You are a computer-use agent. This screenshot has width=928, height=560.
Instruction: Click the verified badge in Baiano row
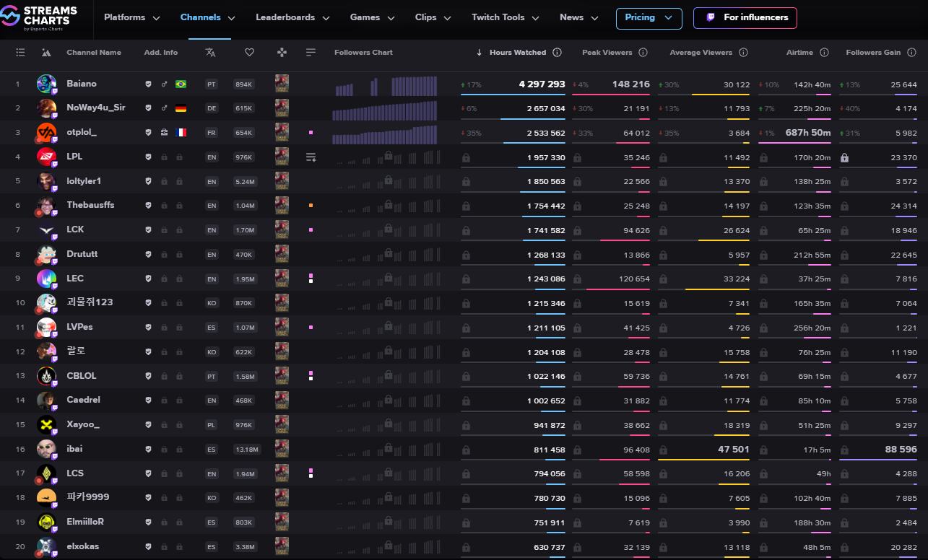point(148,84)
